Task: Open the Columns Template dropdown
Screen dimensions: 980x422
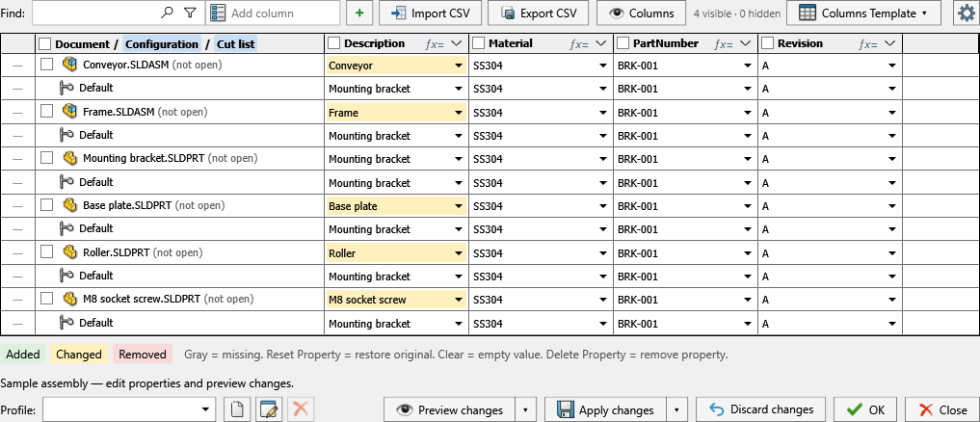Action: coord(863,13)
